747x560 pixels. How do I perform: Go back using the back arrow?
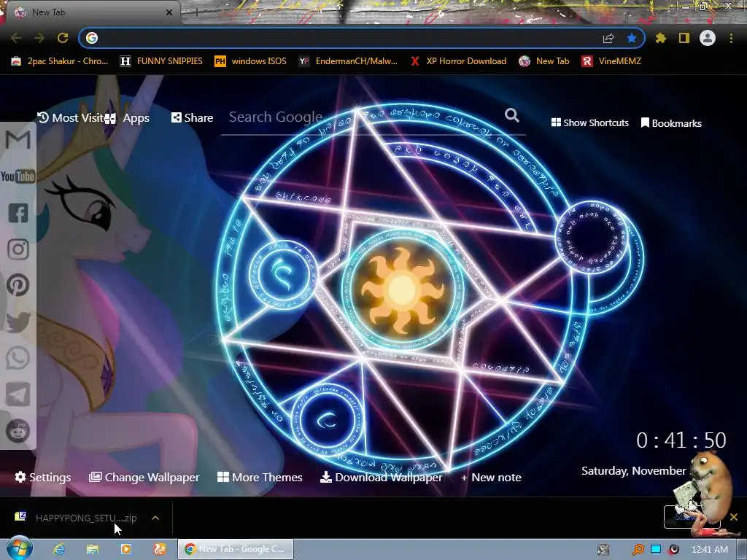tap(16, 38)
